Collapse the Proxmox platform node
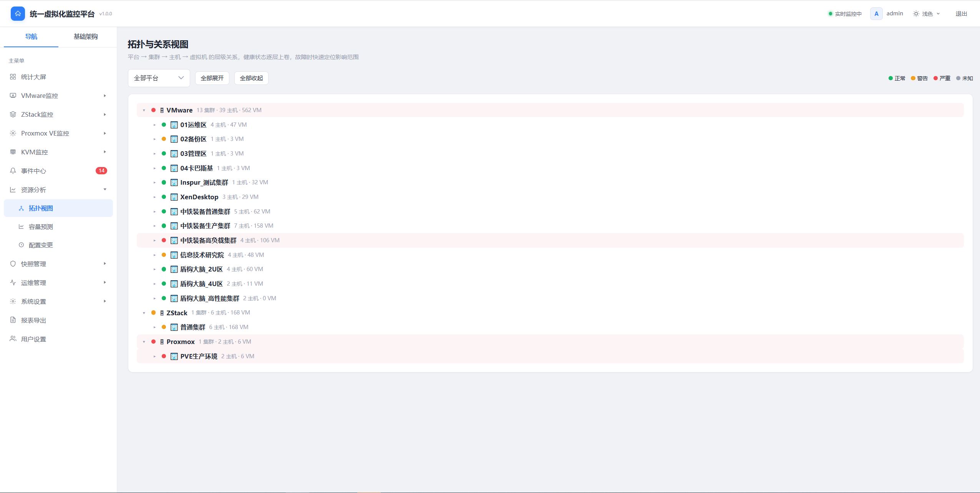 coord(144,342)
